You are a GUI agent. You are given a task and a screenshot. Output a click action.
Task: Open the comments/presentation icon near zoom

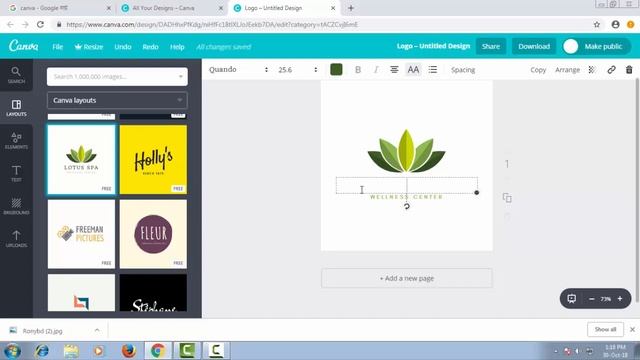click(571, 299)
